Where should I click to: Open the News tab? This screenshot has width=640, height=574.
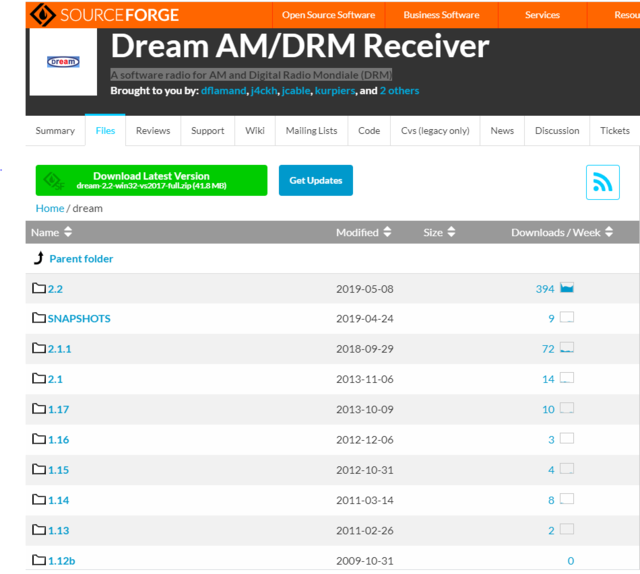click(x=502, y=131)
